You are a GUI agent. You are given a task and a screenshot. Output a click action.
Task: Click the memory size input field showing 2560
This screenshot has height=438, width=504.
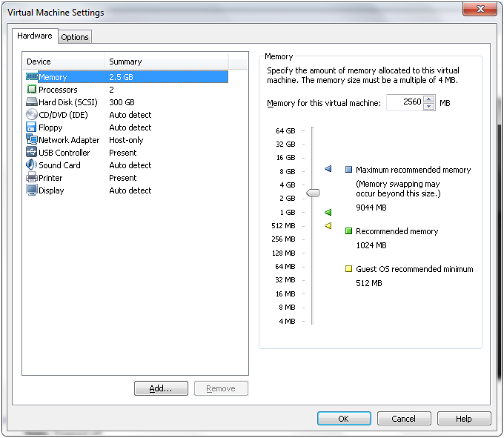pos(405,102)
